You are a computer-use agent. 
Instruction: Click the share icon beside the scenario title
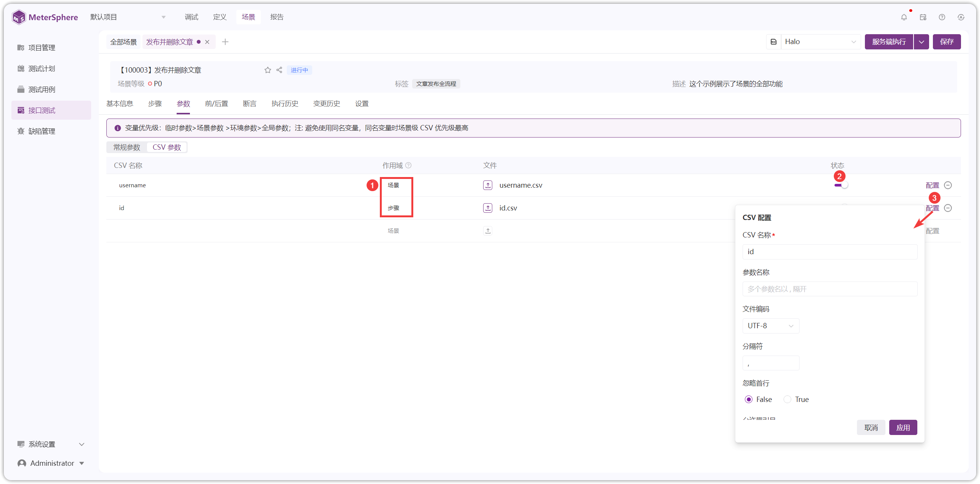[279, 70]
